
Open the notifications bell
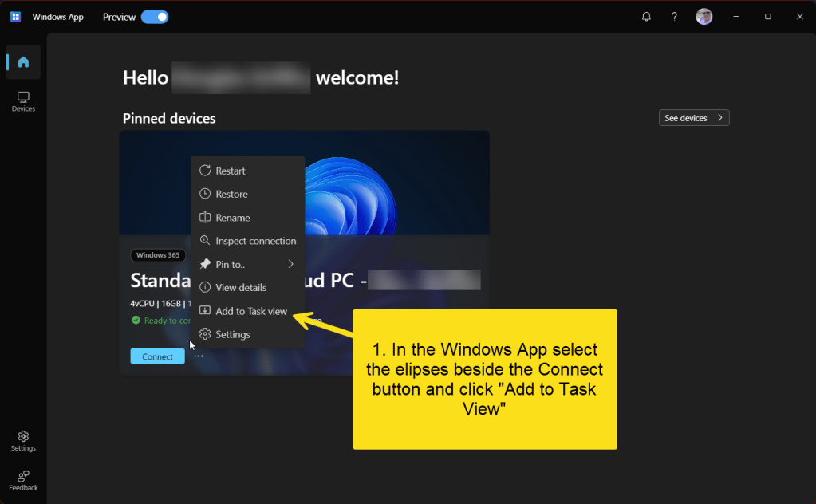[646, 17]
